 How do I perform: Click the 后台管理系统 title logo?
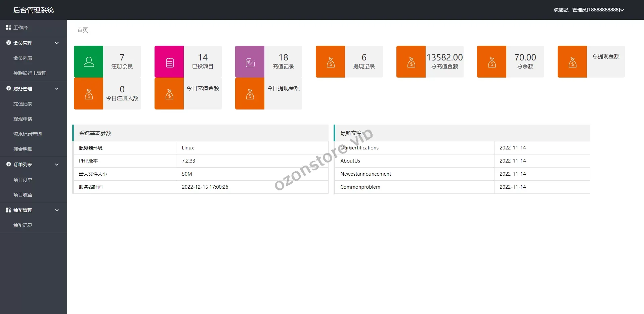(x=34, y=10)
